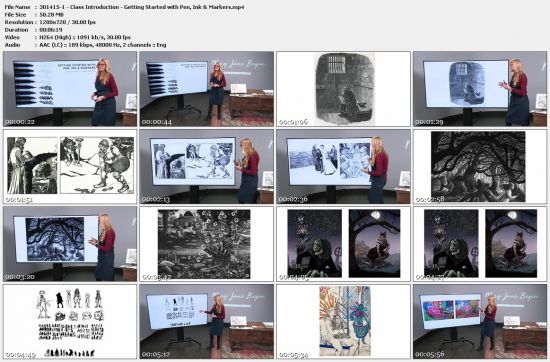The image size is (550, 362).
Task: Select the thumbnail at 00:03:20
Action: 70,244
